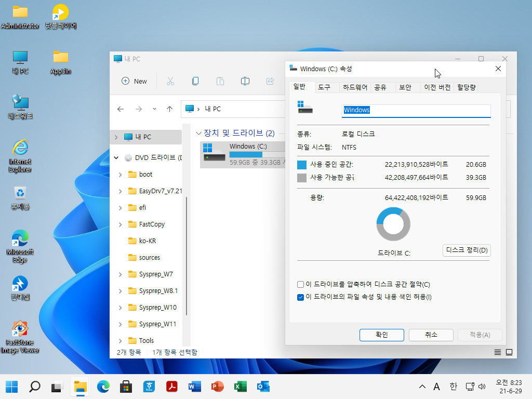This screenshot has width=532, height=399.
Task: Open Adobe Acrobat from taskbar
Action: point(171,387)
